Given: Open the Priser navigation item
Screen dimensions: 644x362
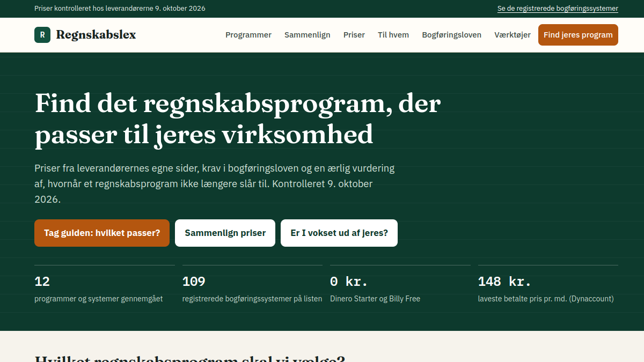Looking at the screenshot, I should click(x=354, y=35).
